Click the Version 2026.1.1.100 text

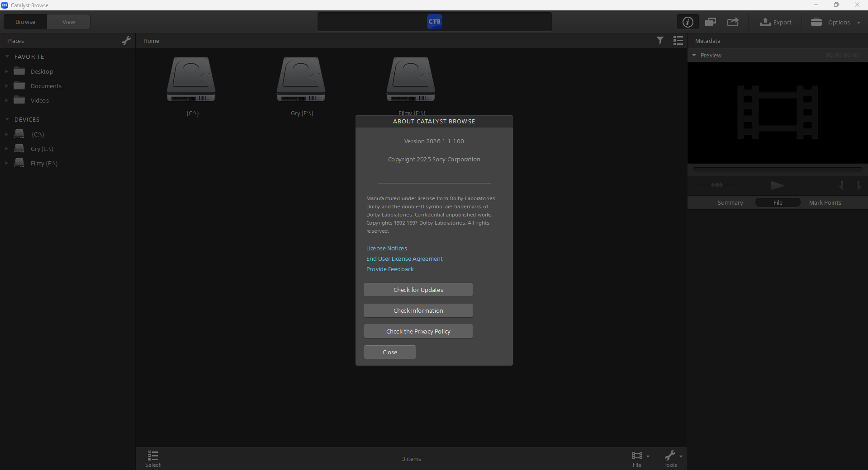tap(434, 141)
